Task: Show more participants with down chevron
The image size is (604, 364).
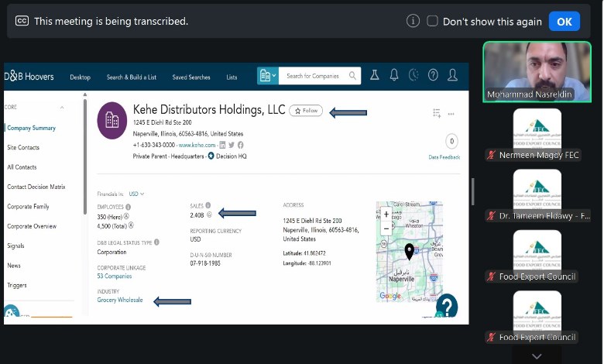Action: 537,356
